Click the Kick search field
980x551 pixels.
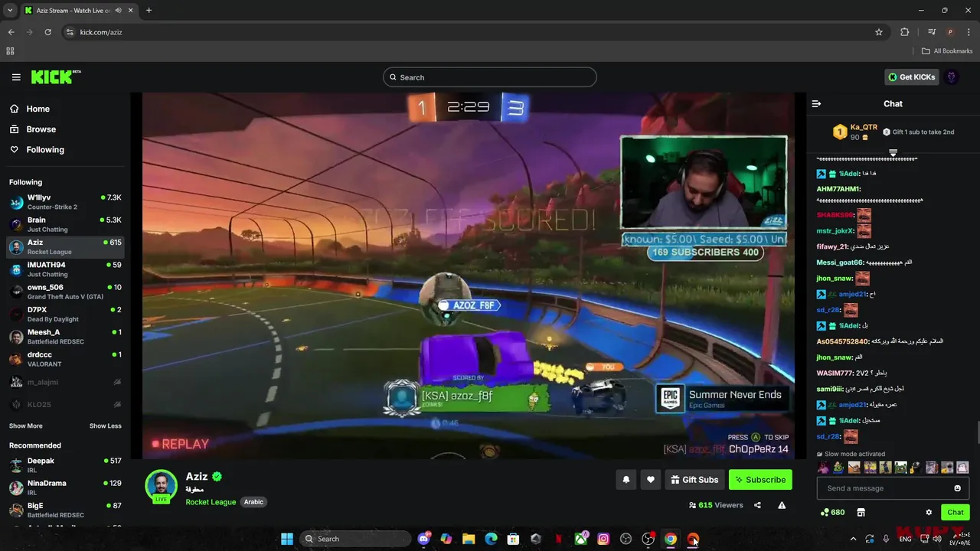pyautogui.click(x=490, y=77)
